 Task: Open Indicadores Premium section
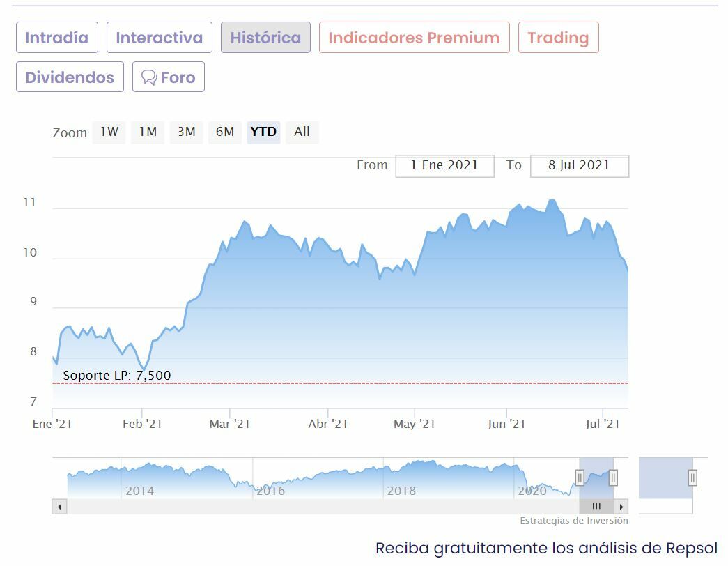414,38
